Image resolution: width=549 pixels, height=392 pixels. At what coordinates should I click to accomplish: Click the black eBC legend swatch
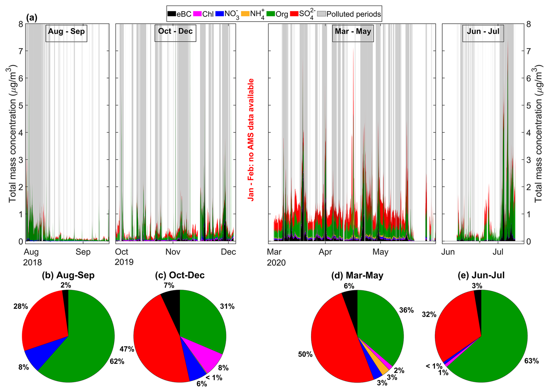click(172, 14)
